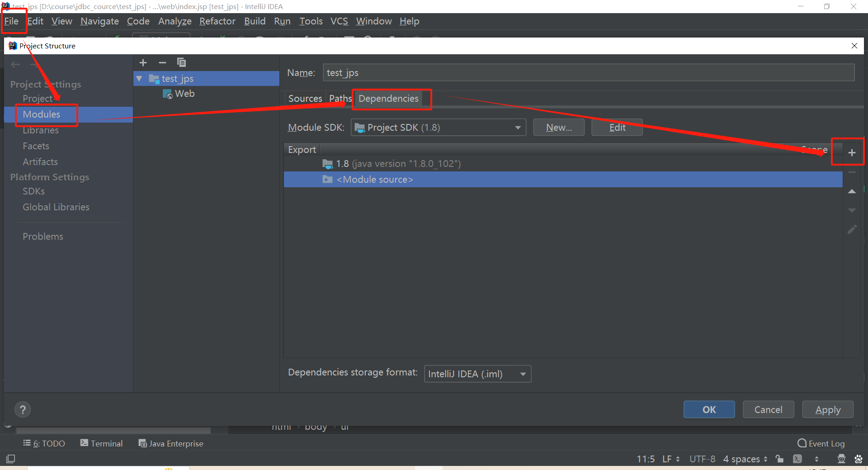Viewport: 868px width, 470px height.
Task: Move dependency up arrow
Action: click(x=852, y=191)
